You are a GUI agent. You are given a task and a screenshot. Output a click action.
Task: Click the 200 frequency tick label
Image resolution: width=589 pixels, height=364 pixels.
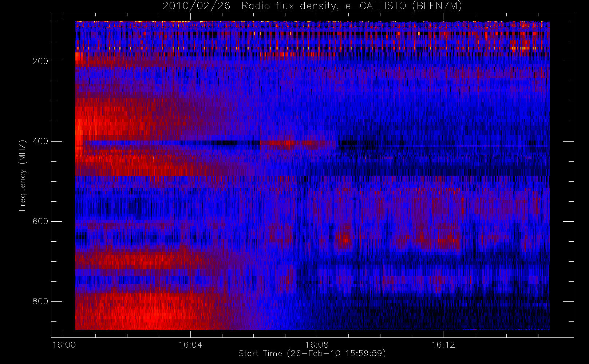[x=40, y=61]
